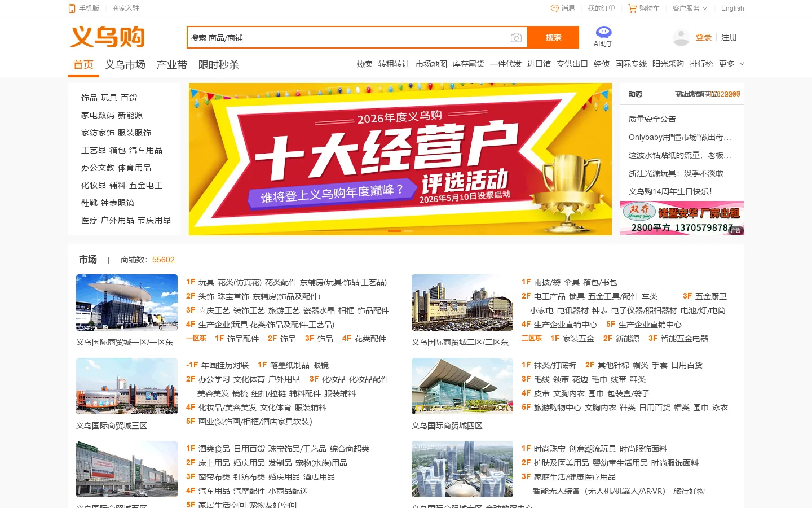Click the camera image-search icon

(x=516, y=38)
